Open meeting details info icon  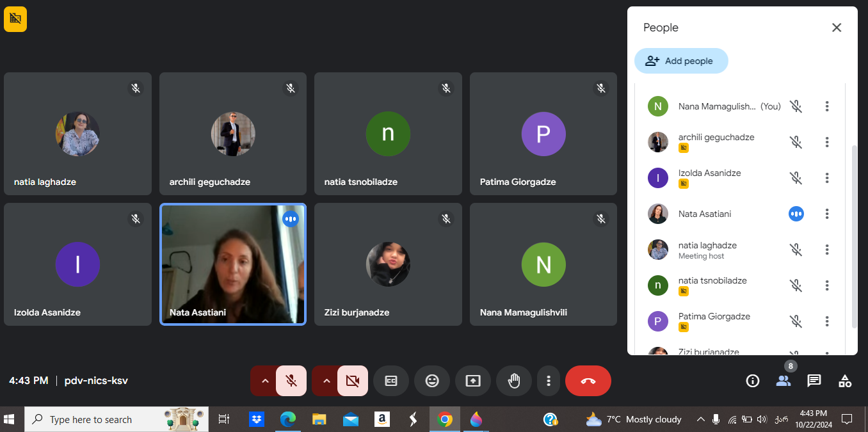tap(752, 381)
